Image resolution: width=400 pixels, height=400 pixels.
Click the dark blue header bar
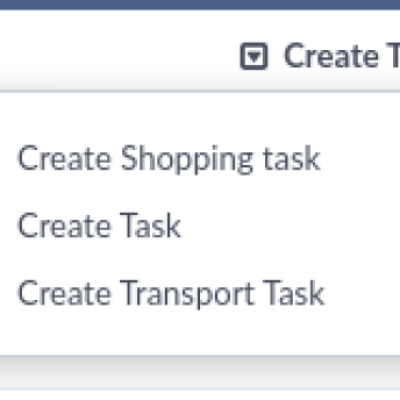pos(200,5)
